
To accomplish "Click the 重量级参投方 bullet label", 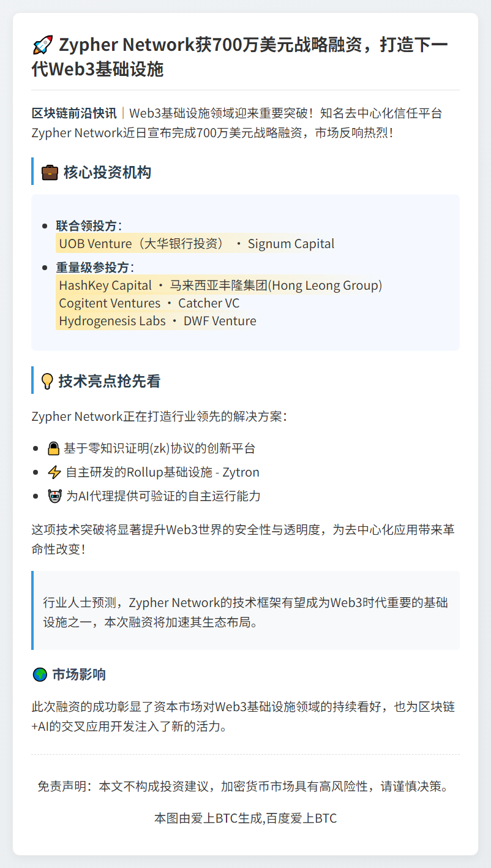I will pos(92,268).
